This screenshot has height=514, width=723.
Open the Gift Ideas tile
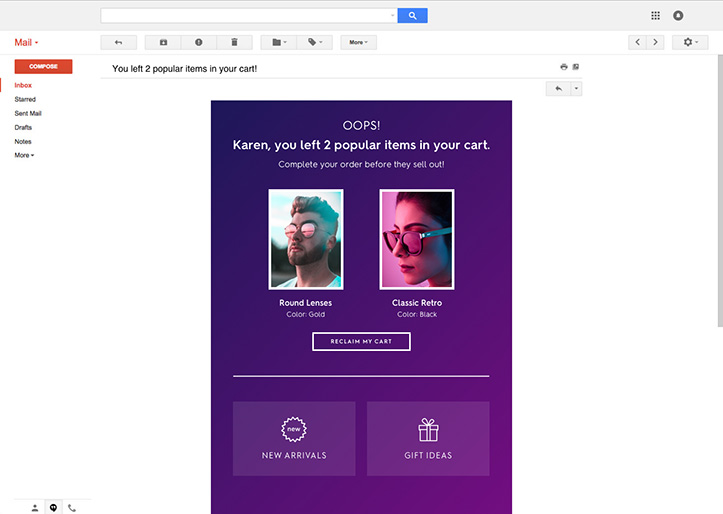point(428,438)
